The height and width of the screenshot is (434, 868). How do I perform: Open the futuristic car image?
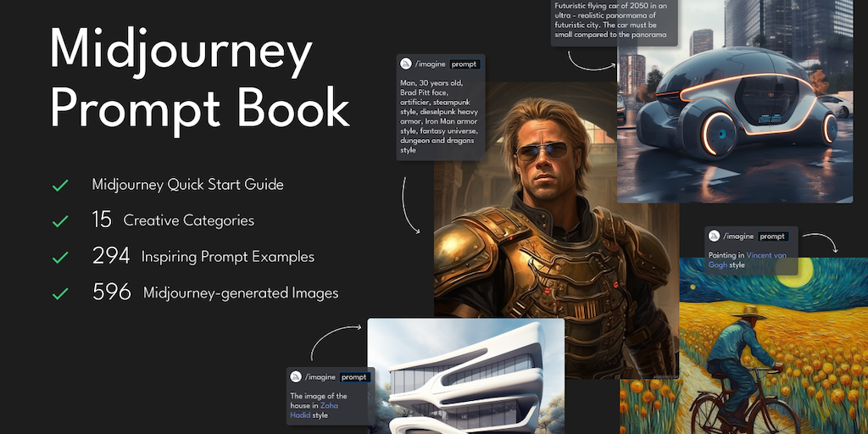point(735,102)
